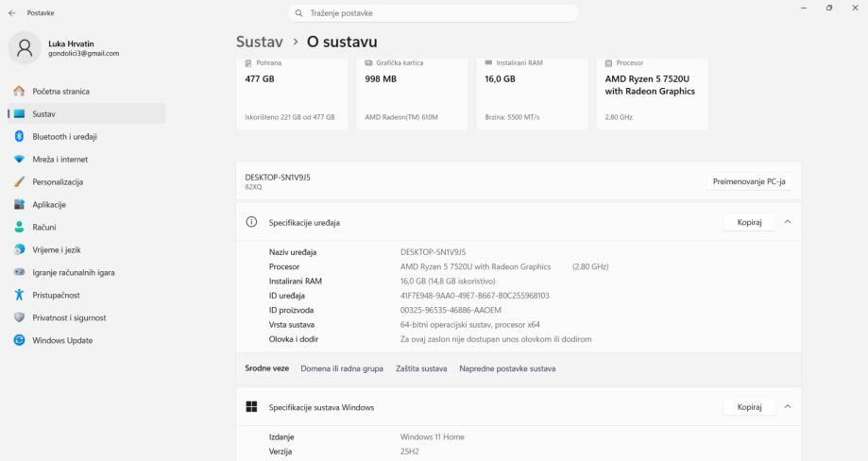The width and height of the screenshot is (868, 461).
Task: Go to Vrijeme i jezik
Action: [x=57, y=249]
